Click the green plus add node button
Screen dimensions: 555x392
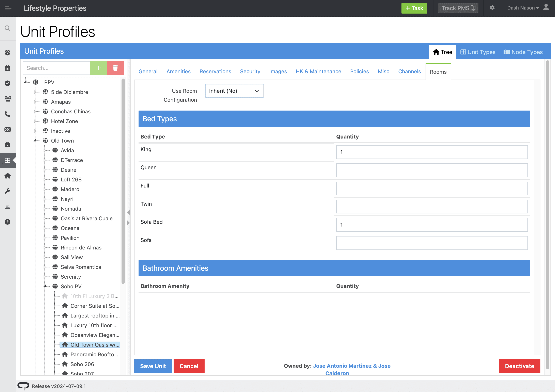click(99, 68)
